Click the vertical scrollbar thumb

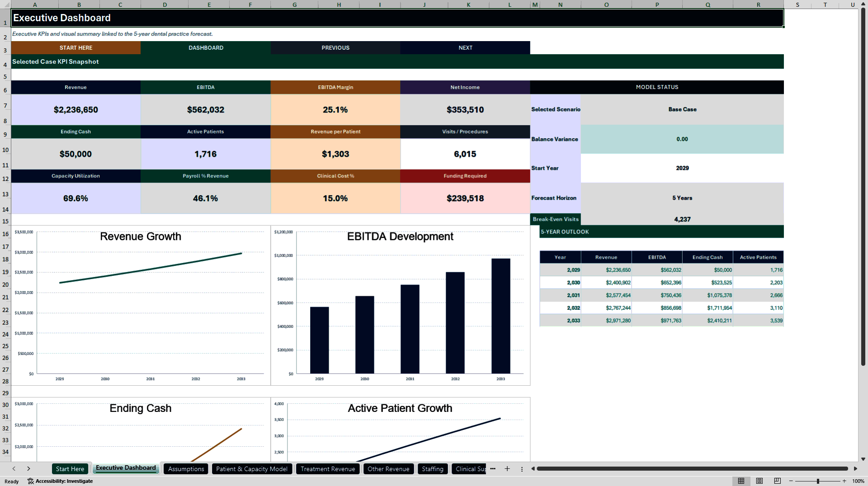coord(863,187)
